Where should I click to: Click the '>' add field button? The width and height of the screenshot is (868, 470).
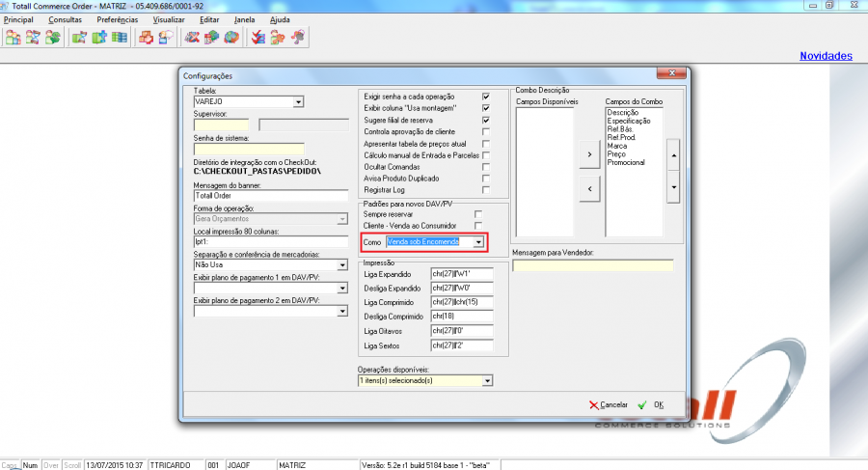pos(589,154)
